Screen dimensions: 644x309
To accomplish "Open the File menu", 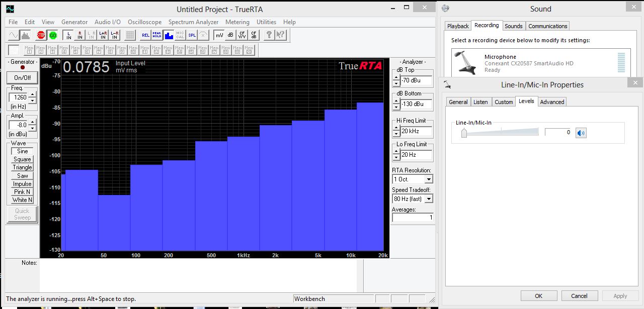I will 13,22.
